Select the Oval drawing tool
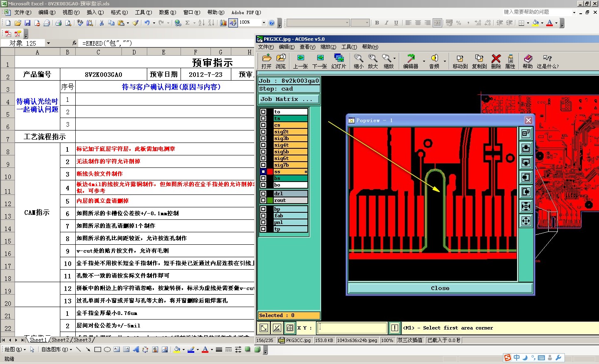599x364 pixels. [x=107, y=349]
